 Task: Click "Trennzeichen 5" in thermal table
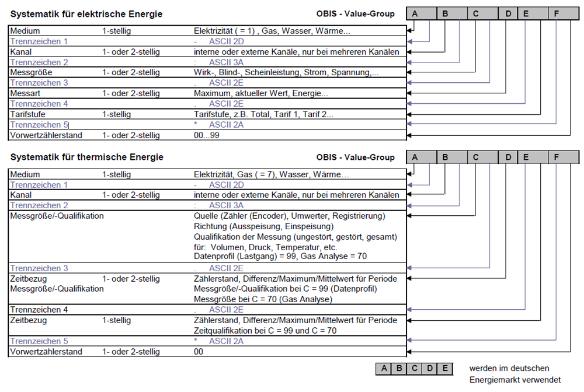pyautogui.click(x=39, y=341)
